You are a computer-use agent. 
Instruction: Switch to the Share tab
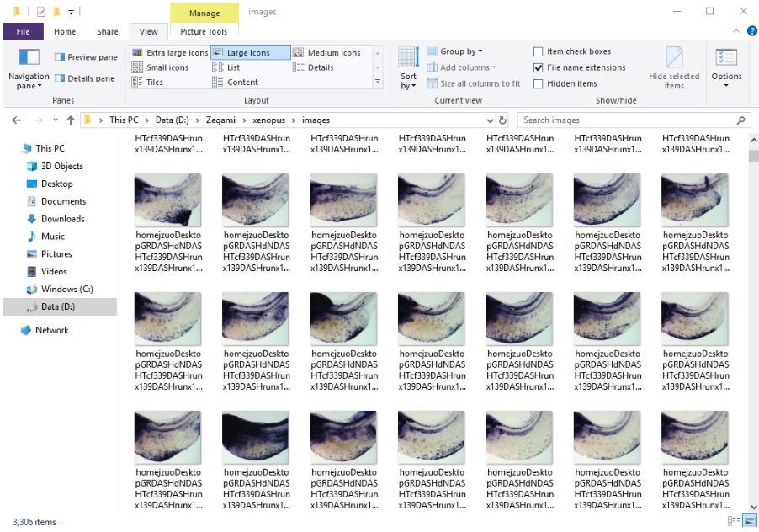click(108, 31)
